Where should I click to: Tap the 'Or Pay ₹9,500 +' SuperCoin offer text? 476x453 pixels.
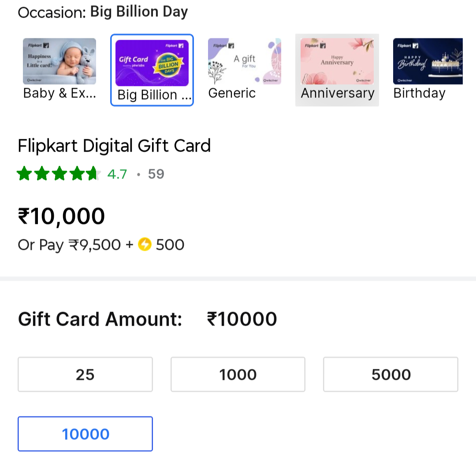(75, 245)
